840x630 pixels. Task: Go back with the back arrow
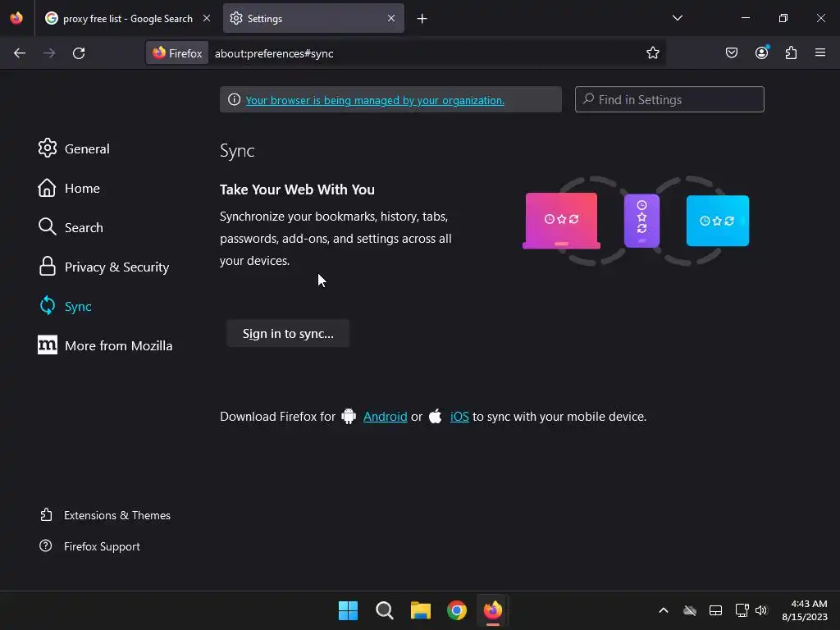pos(20,53)
